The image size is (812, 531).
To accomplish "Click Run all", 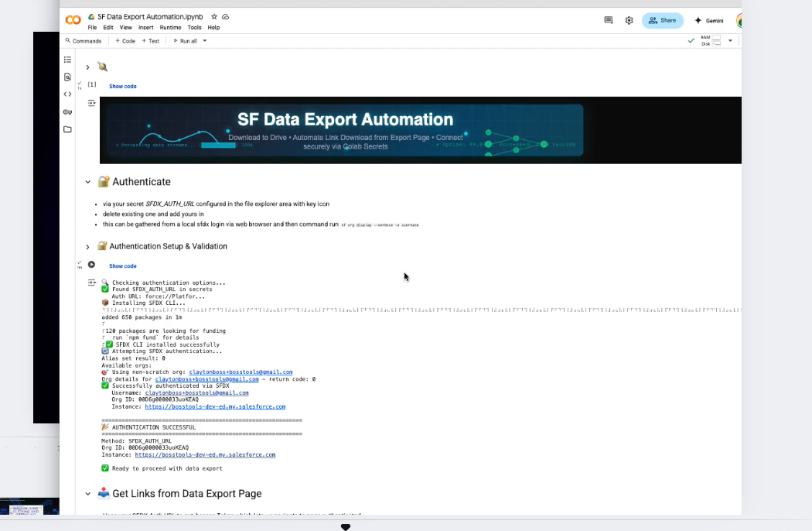I will tap(185, 41).
